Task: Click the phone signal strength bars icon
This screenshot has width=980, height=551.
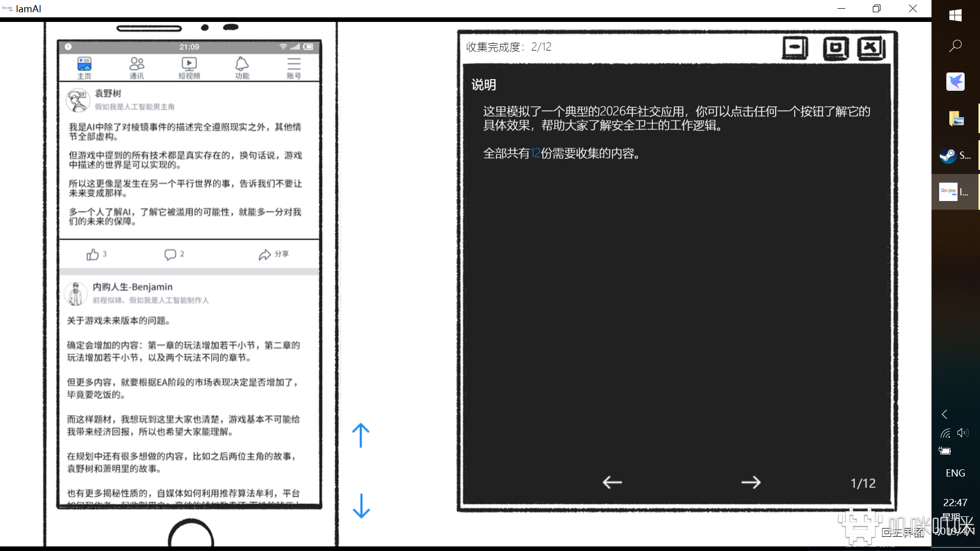Action: click(296, 46)
